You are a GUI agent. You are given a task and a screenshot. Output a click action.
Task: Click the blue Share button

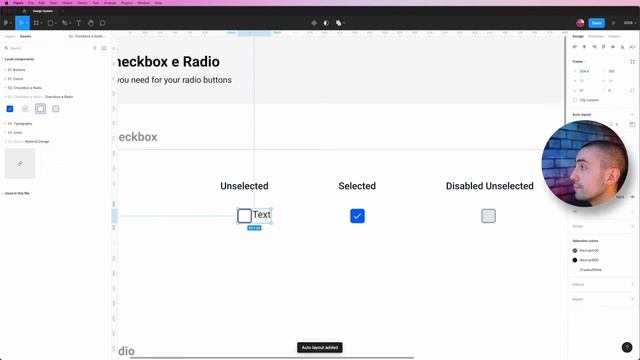point(596,23)
